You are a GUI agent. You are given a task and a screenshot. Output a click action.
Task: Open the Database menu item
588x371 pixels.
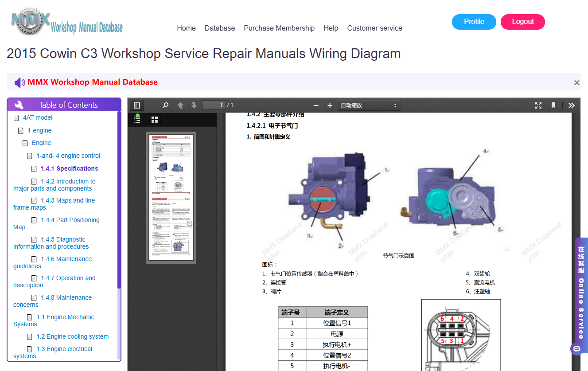(220, 28)
